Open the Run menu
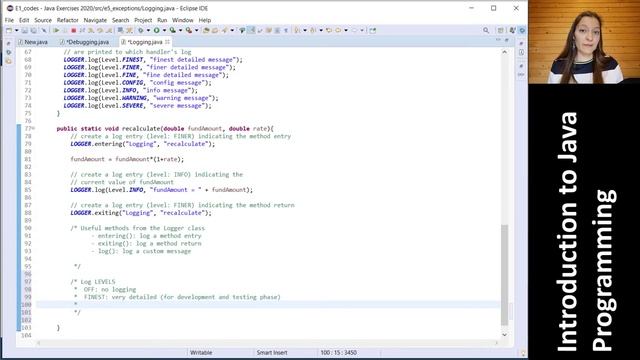640x360 pixels. [x=162, y=20]
